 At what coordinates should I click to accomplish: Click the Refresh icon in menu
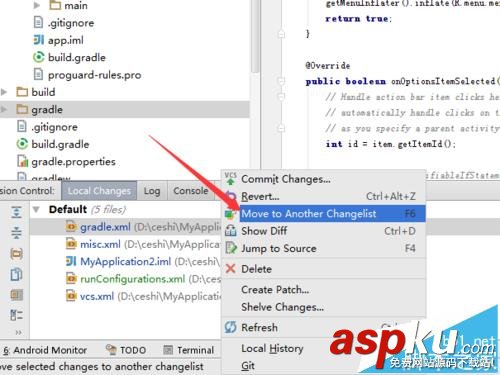click(x=230, y=327)
